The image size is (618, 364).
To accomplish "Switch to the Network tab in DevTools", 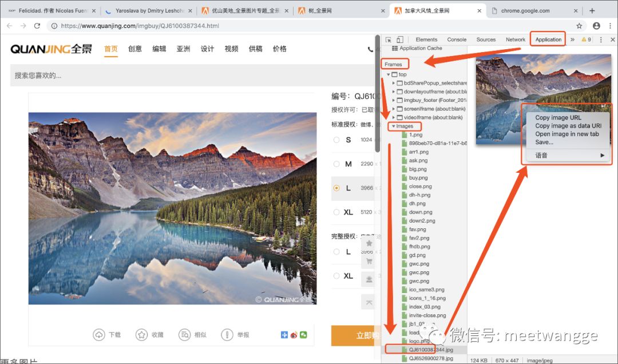I will coord(515,39).
